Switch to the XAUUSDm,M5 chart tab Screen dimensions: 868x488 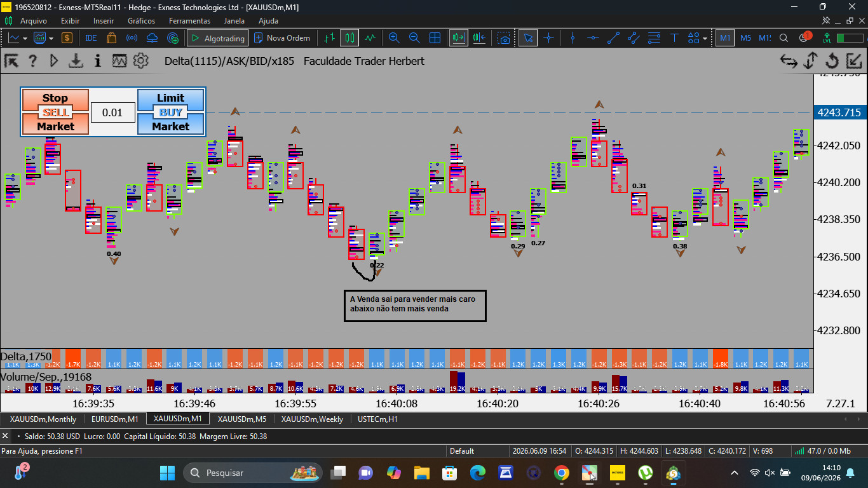(242, 419)
